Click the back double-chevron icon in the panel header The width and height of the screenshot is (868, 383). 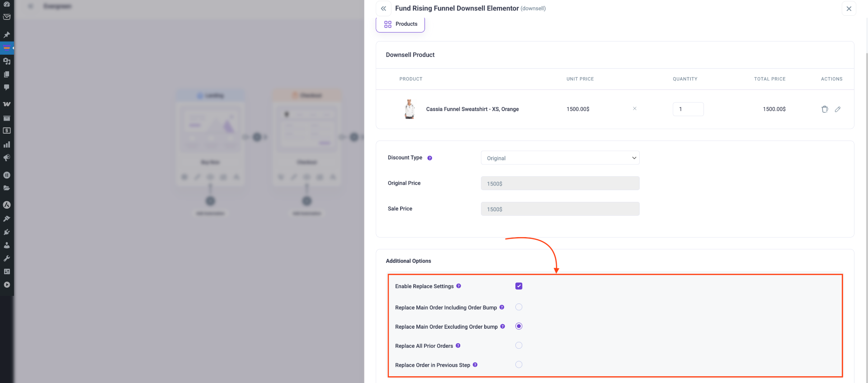tap(383, 9)
